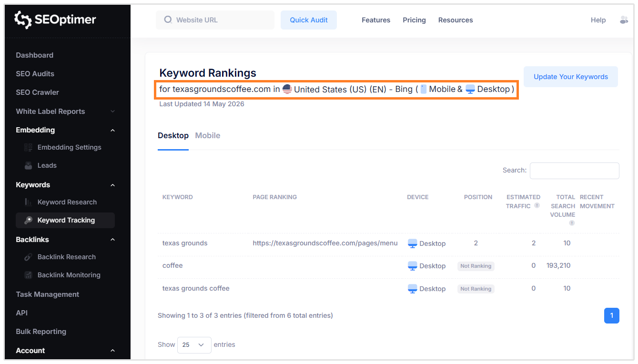Click the Embedding Settings sidebar icon
Viewport: 638px width, 364px height.
[29, 147]
